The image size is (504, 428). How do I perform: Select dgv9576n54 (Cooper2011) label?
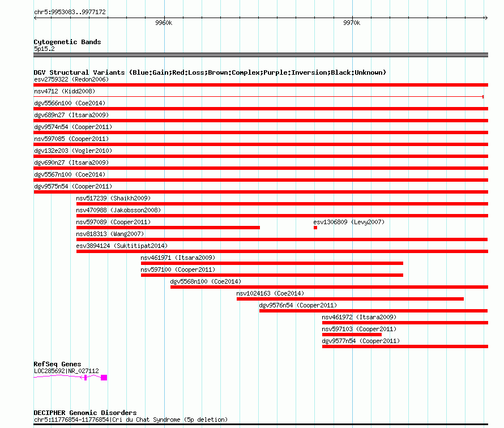[298, 305]
